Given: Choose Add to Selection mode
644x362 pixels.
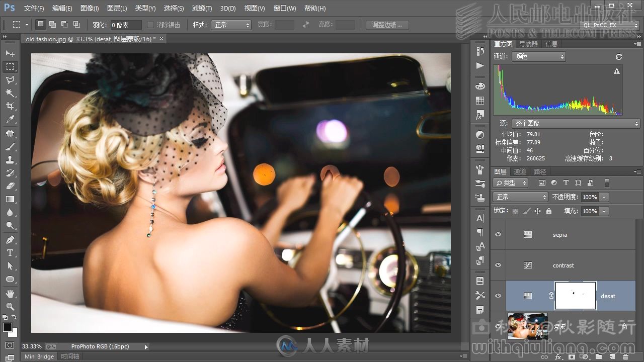Looking at the screenshot, I should (52, 24).
